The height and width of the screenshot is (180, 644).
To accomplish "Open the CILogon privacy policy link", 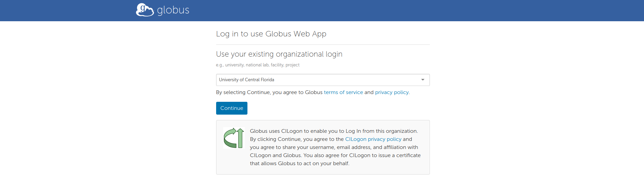I will (x=373, y=139).
